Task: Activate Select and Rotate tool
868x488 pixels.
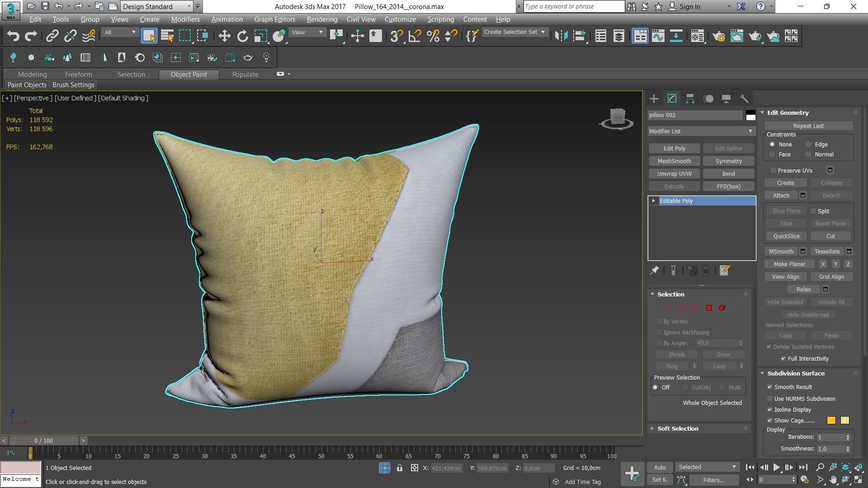Action: 242,36
